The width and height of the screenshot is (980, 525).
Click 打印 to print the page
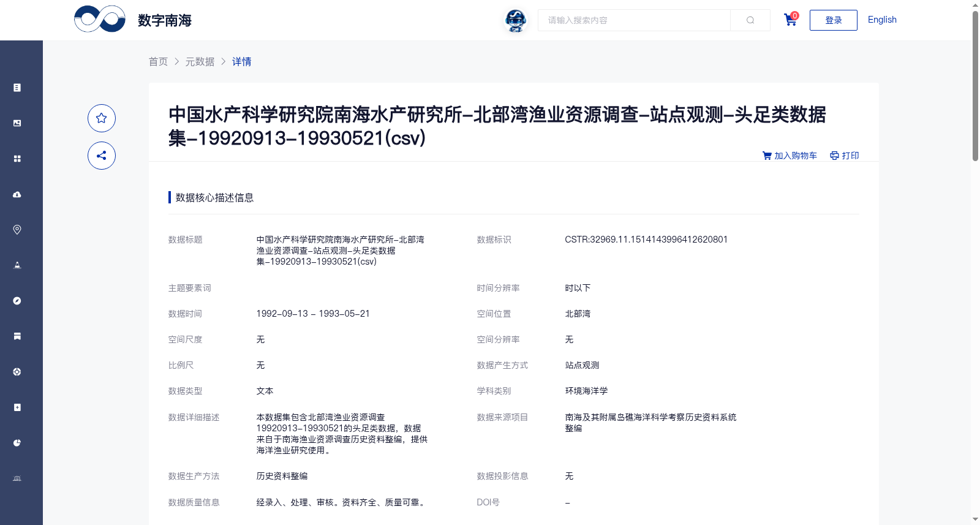pyautogui.click(x=844, y=156)
